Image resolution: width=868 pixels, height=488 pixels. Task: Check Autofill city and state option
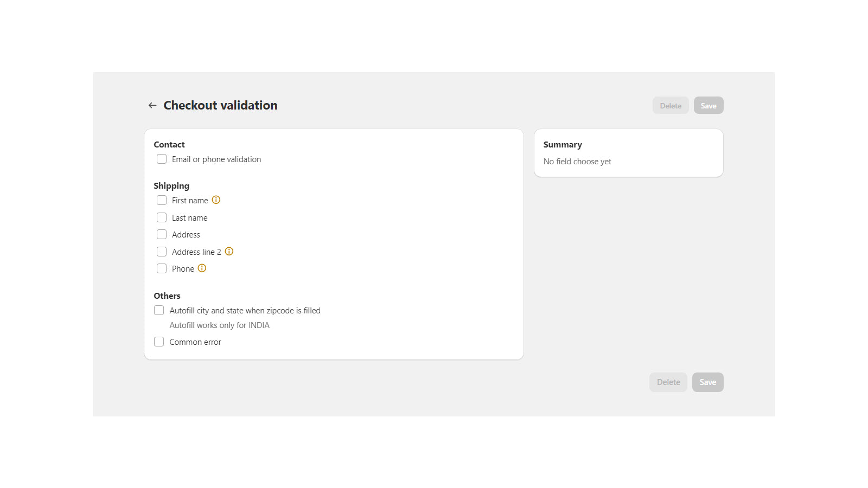point(159,311)
